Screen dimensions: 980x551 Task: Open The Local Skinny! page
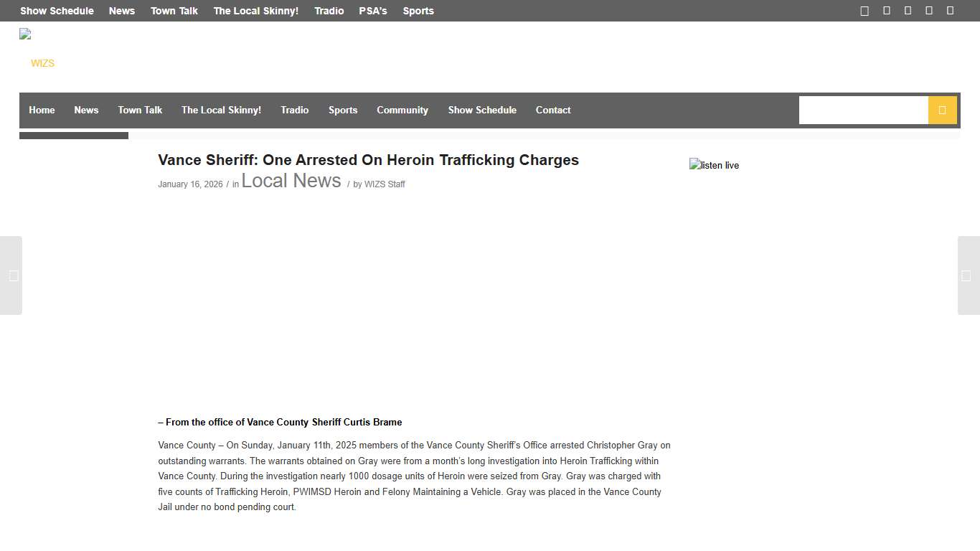[221, 110]
